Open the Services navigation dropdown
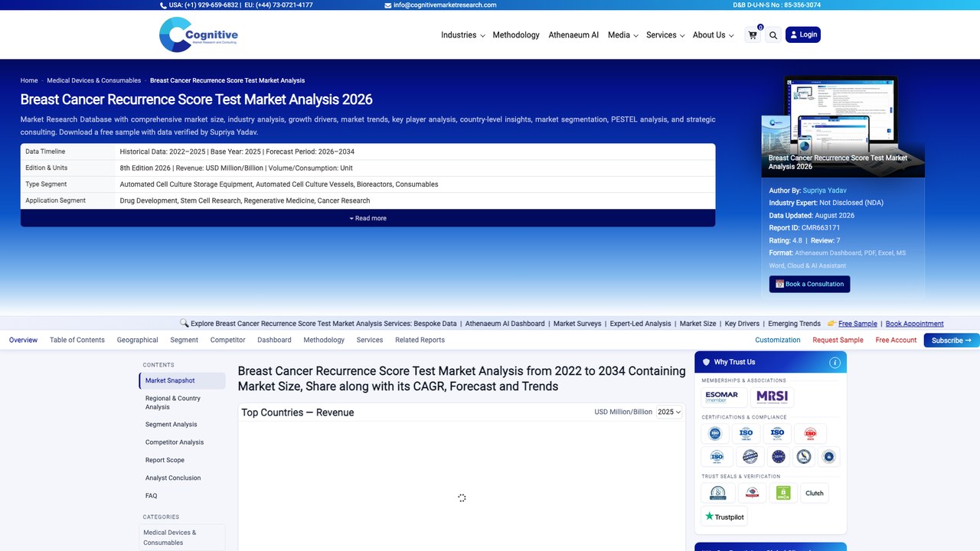Viewport: 980px width, 551px height. tap(665, 35)
